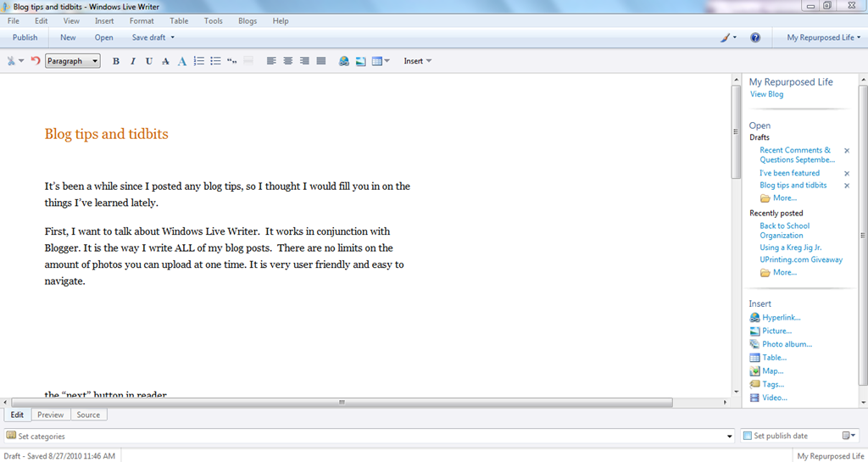Click the post title Blog tips and tidbits
Image resolution: width=868 pixels, height=462 pixels.
coord(106,134)
